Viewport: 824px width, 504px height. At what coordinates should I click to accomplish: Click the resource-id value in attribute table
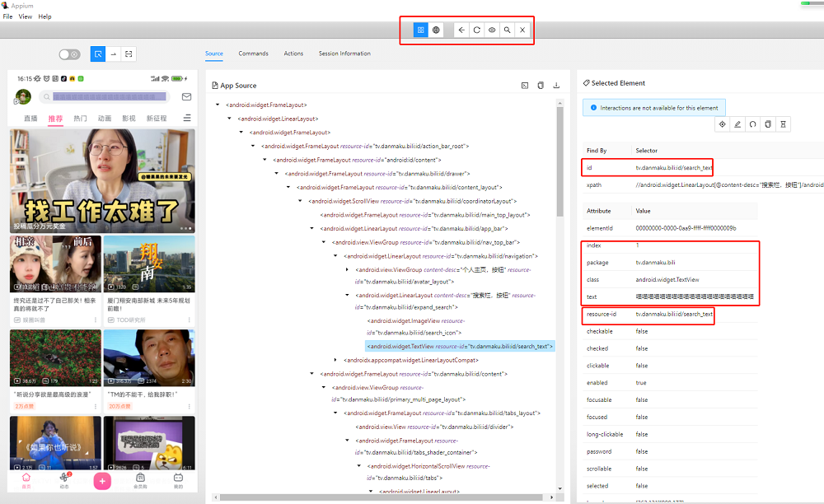click(x=674, y=314)
